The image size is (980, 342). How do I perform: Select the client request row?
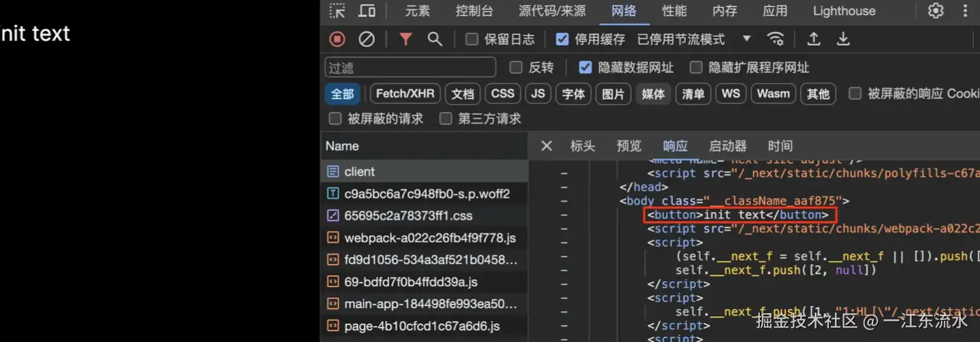coord(424,172)
